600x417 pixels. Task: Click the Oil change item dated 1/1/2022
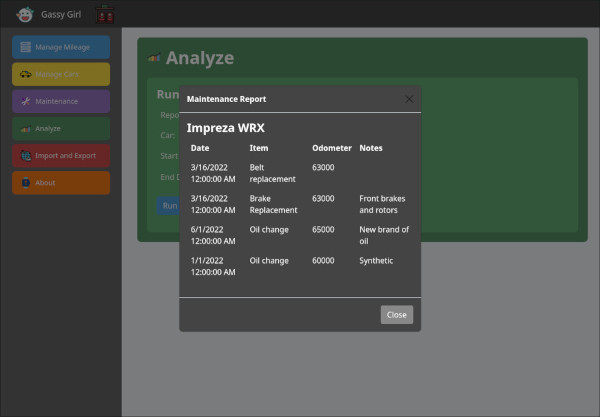[x=269, y=261]
